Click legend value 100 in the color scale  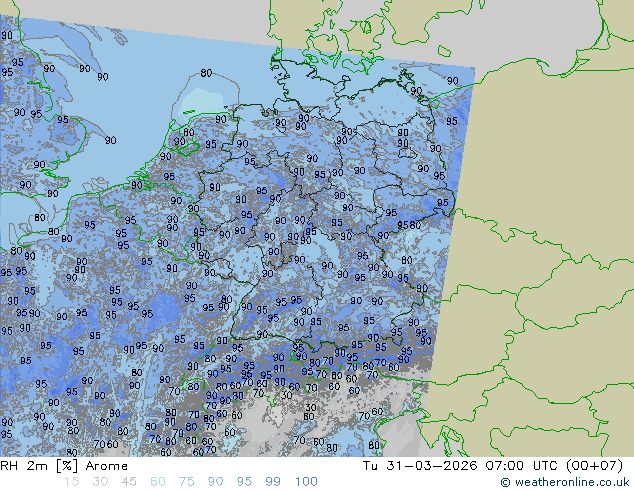coord(306,482)
